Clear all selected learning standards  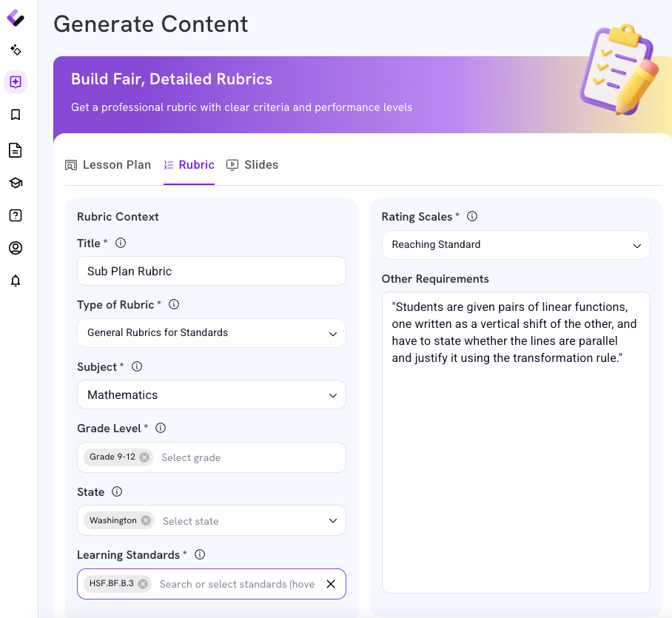click(331, 584)
